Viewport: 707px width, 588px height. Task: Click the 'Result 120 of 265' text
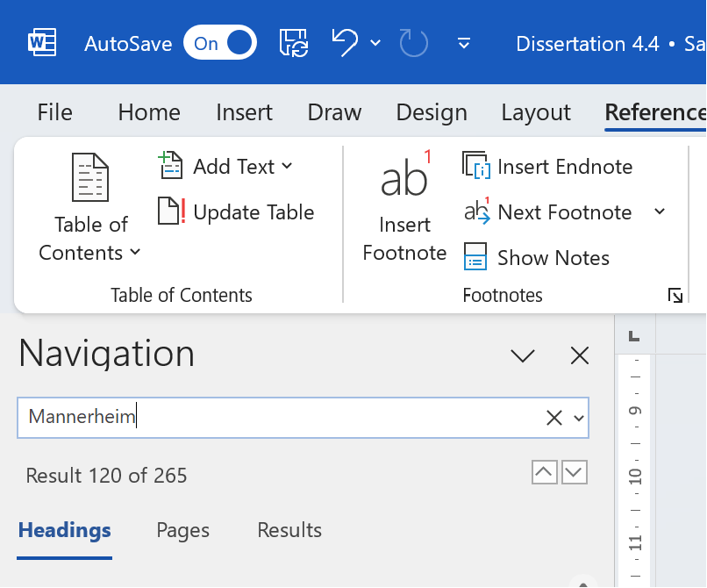106,475
